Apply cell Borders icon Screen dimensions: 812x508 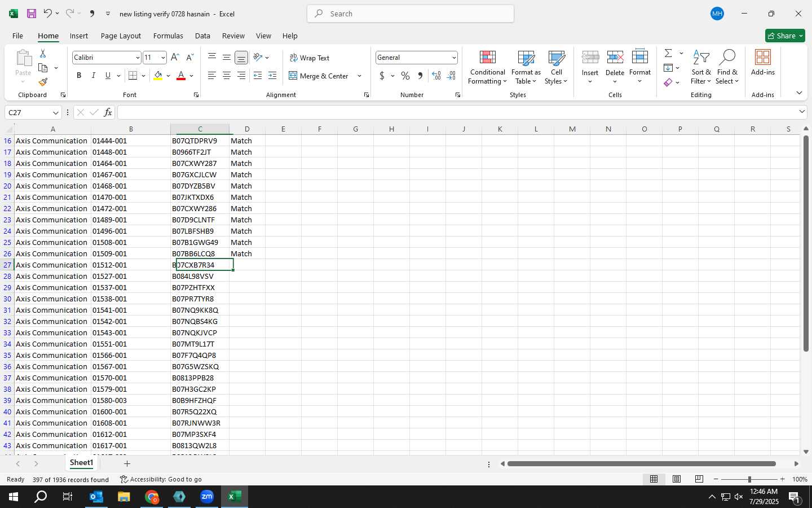click(x=133, y=76)
